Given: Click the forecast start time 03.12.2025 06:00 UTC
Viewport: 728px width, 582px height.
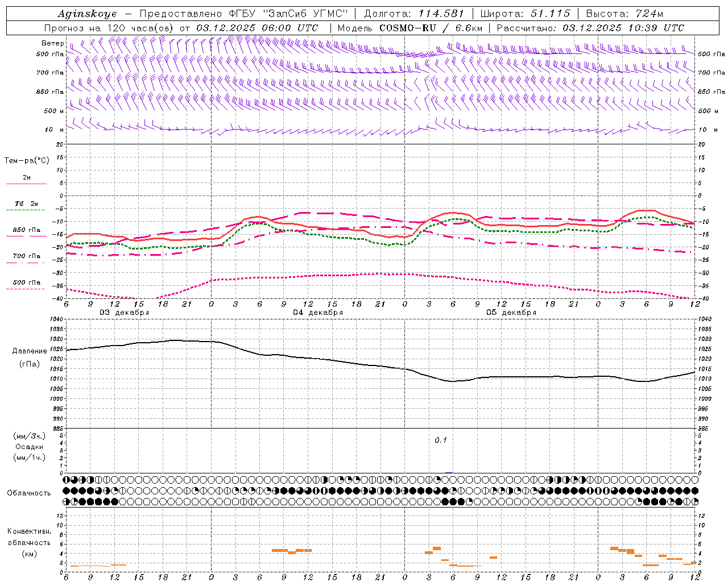Looking at the screenshot, I should click(x=257, y=28).
